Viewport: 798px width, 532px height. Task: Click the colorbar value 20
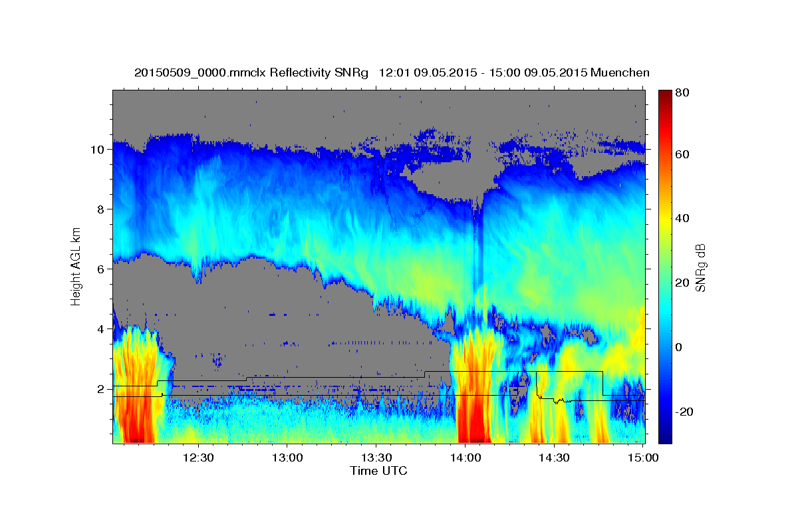click(682, 283)
